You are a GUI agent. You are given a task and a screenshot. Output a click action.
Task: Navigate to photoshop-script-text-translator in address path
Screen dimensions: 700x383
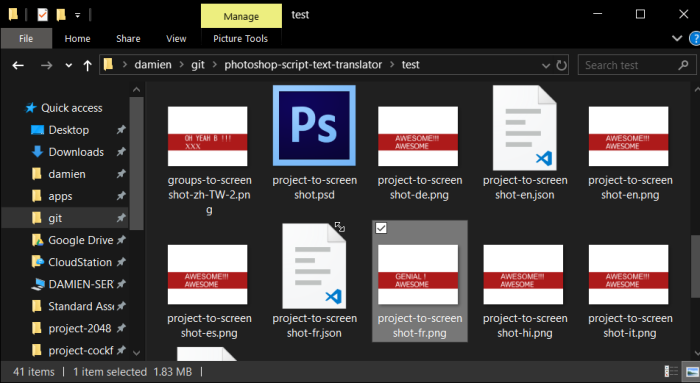coord(303,65)
